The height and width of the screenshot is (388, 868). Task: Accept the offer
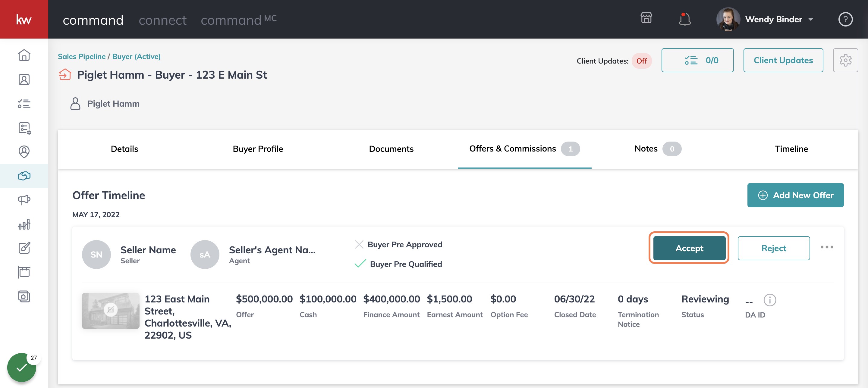689,248
